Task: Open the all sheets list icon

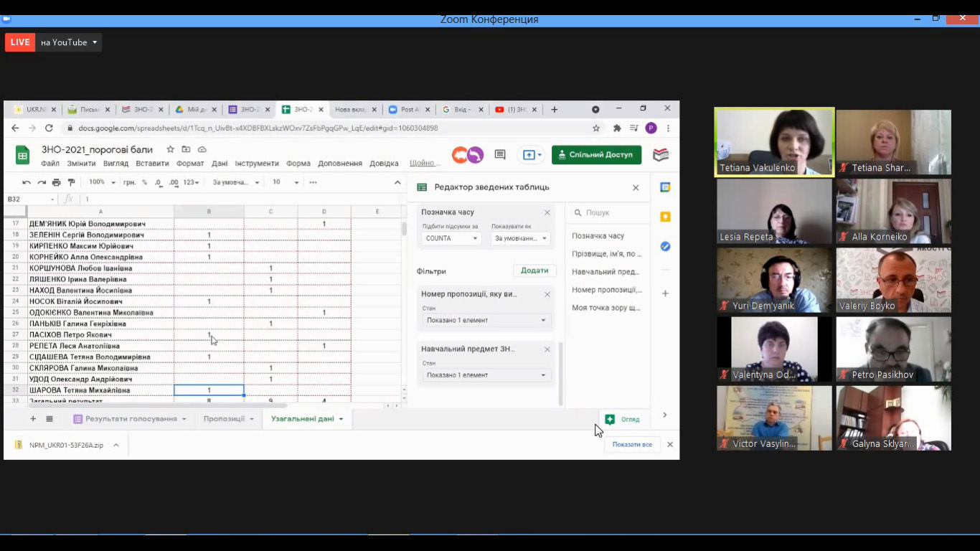Action: click(50, 419)
